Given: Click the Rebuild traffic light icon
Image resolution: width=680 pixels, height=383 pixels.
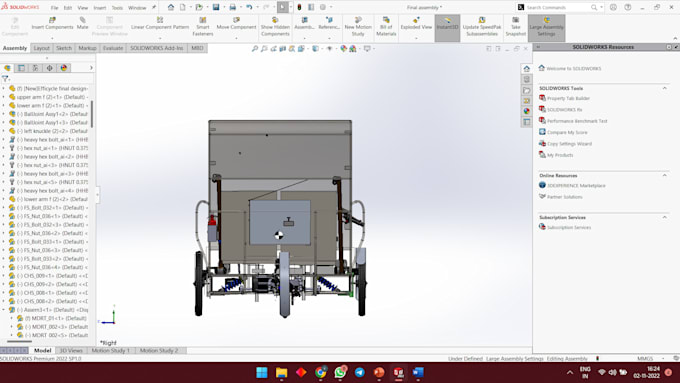Looking at the screenshot, I should coord(299,7).
